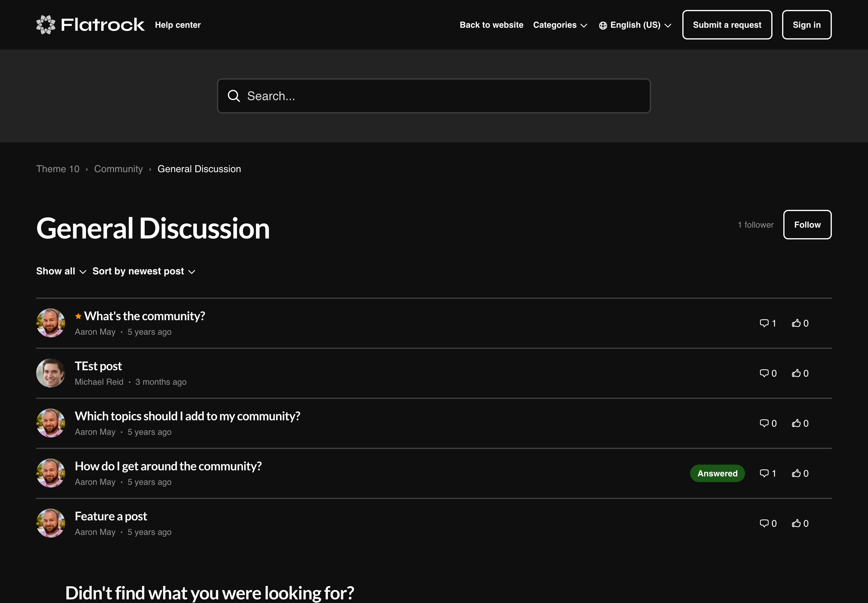868x603 pixels.
Task: Open What's the community? post
Action: 144,316
